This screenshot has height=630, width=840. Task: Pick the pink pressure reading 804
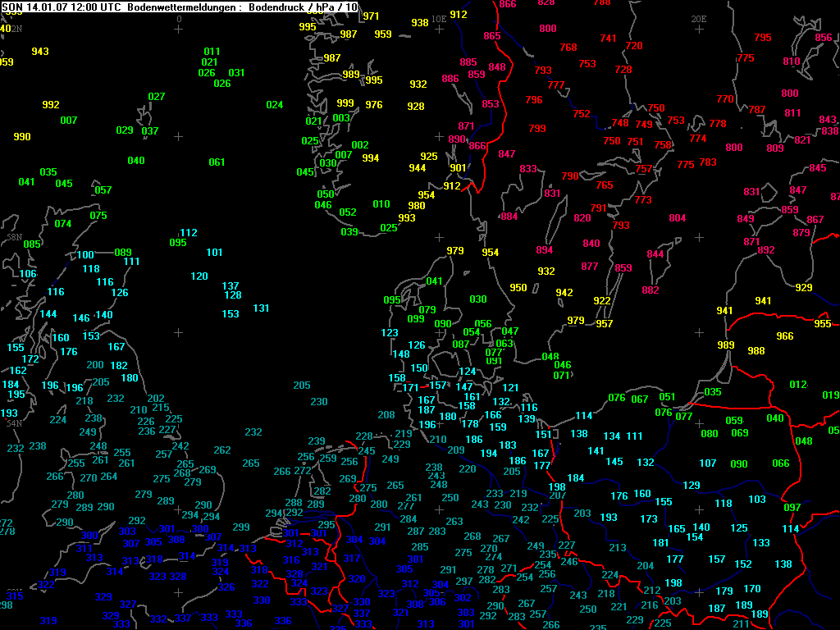677,218
